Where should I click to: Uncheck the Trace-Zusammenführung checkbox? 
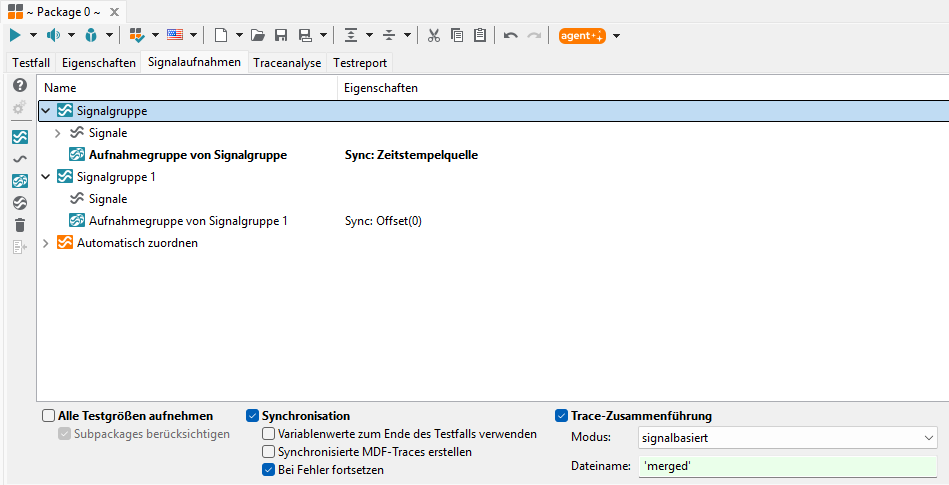561,416
